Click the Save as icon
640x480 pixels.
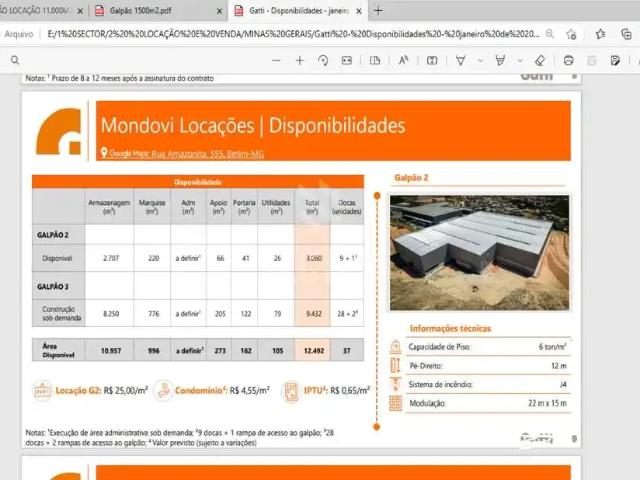(x=615, y=60)
